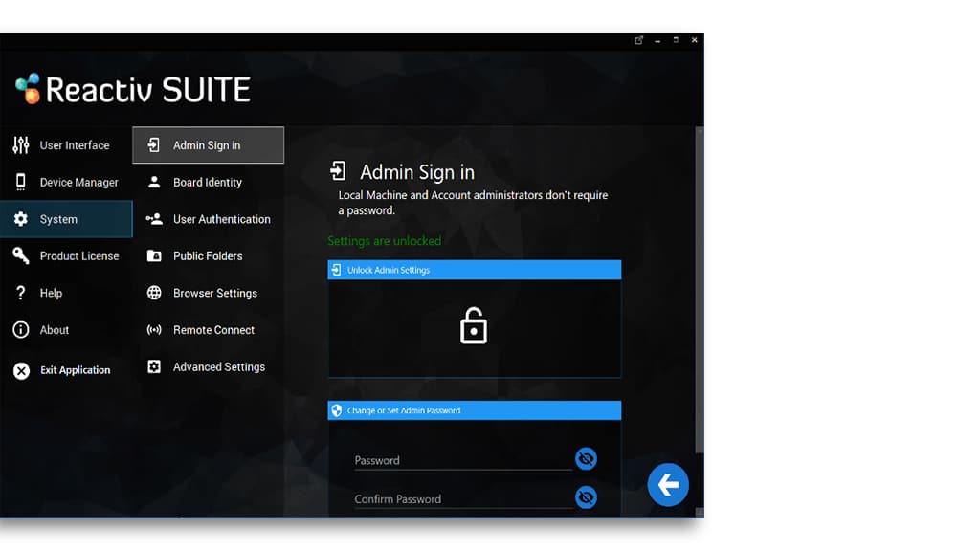Toggle visibility of the Password field
Viewport: 980px width, 551px height.
[x=586, y=458]
